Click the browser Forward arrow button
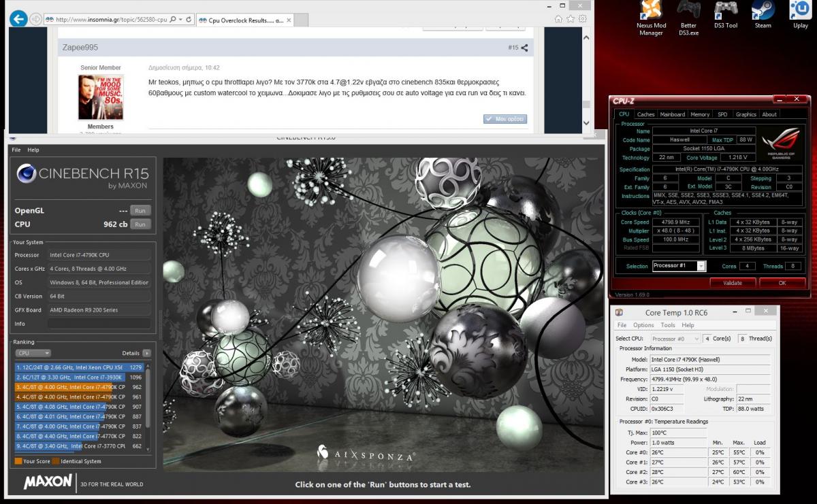 (36, 19)
